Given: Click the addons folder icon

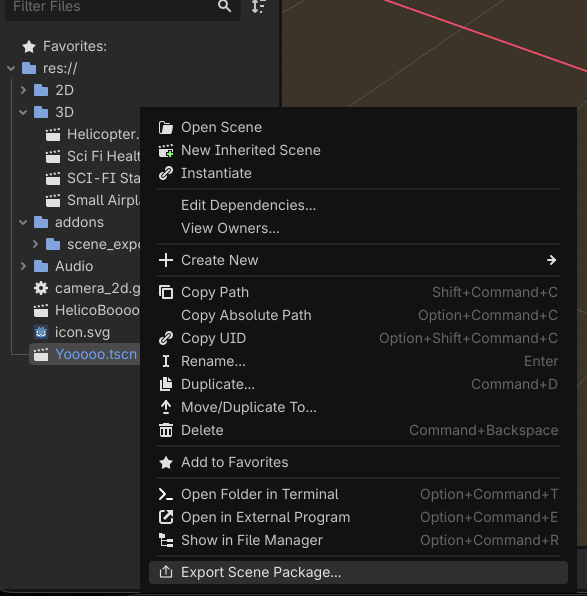Looking at the screenshot, I should tap(41, 222).
